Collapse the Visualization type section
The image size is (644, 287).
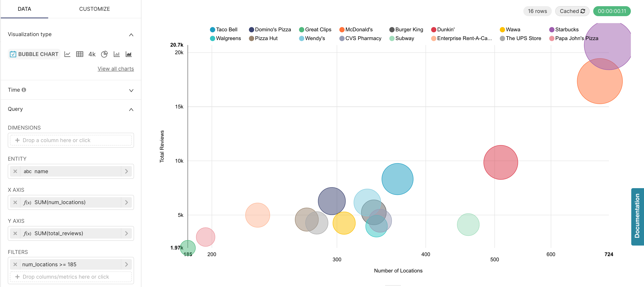click(x=131, y=35)
